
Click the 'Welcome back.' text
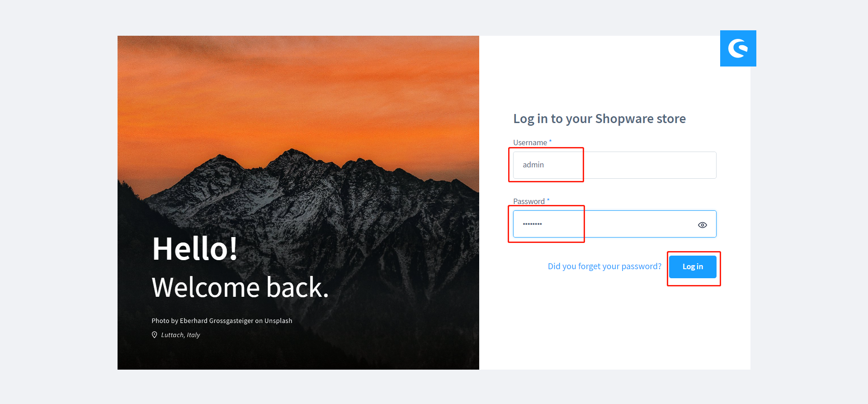(240, 287)
